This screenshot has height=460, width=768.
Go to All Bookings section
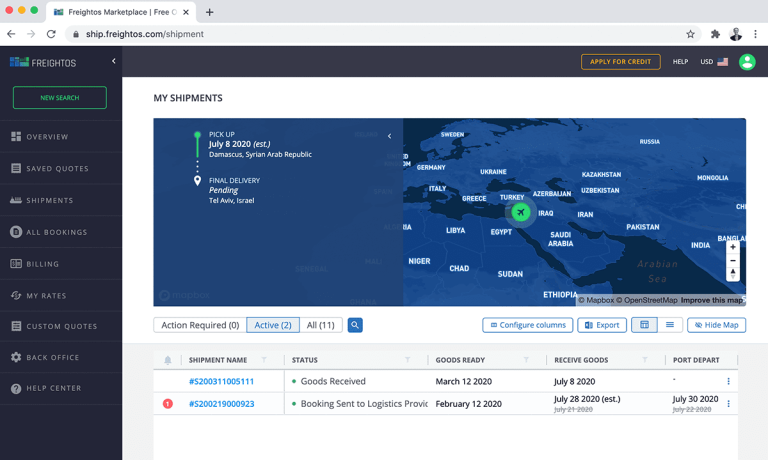pos(56,232)
